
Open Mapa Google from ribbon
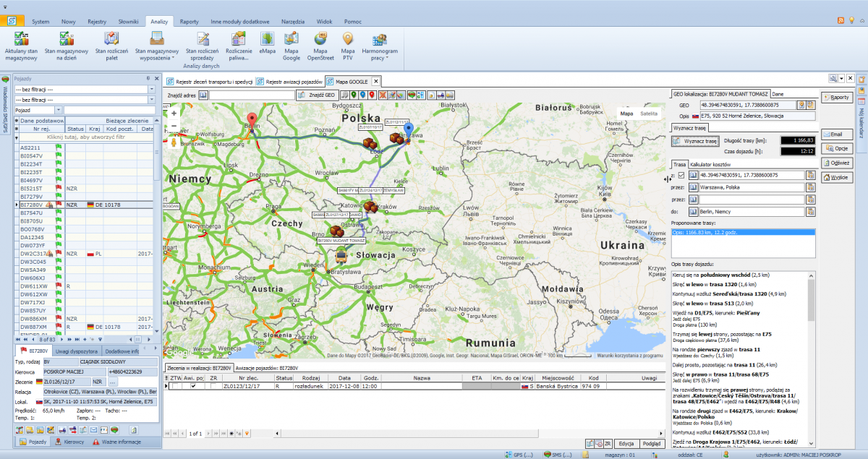tap(292, 46)
